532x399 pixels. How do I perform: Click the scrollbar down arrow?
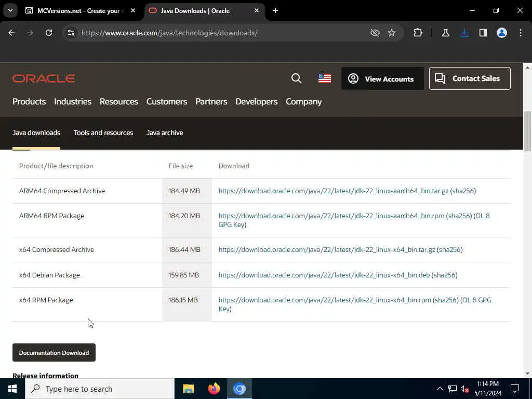pos(527,374)
